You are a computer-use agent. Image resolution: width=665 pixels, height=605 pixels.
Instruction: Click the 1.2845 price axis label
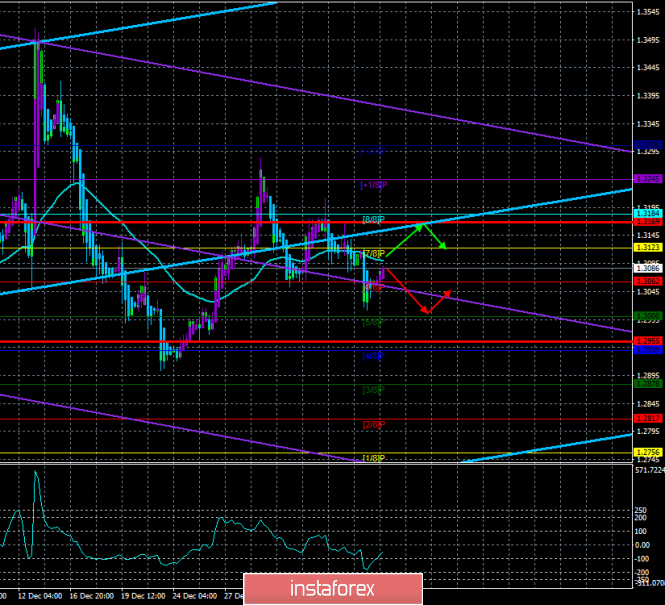[x=648, y=404]
